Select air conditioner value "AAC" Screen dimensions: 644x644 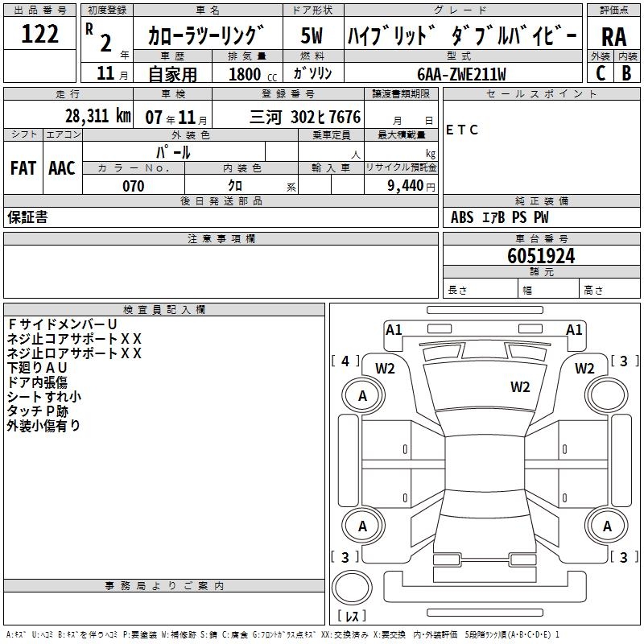62,168
